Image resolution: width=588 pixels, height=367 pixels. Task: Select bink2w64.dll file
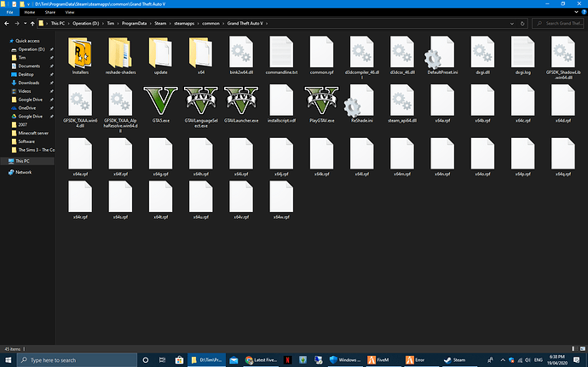pos(241,55)
